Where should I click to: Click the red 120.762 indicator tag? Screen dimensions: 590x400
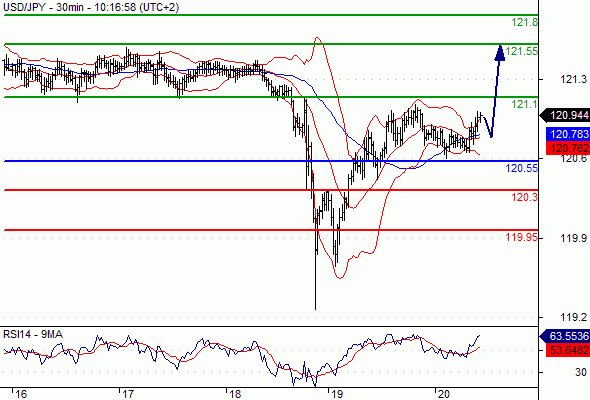568,148
